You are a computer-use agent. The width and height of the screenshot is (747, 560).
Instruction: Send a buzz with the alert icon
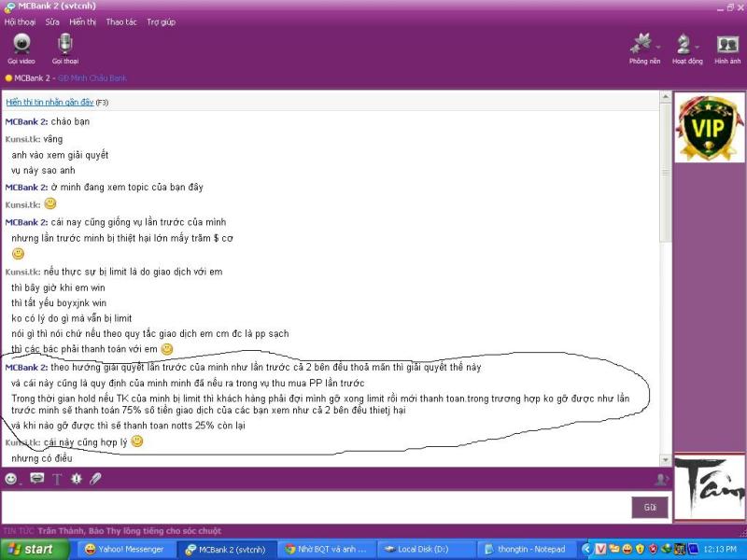tap(77, 479)
